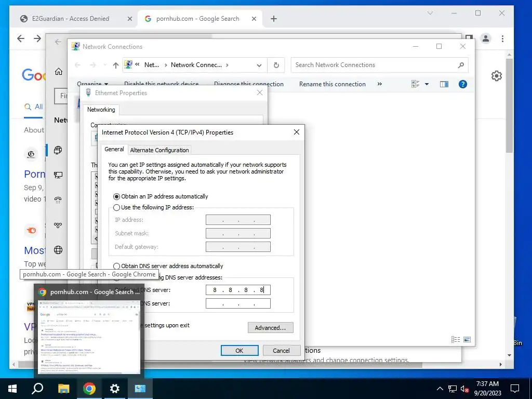Click Chrome horizontal scrollbar
Image resolution: width=532 pixels, height=399 pixels.
pyautogui.click(x=220, y=365)
